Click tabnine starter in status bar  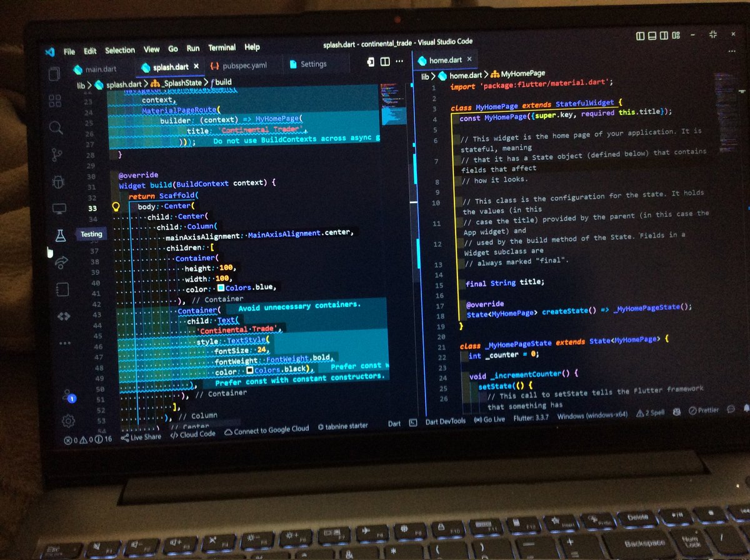point(344,426)
